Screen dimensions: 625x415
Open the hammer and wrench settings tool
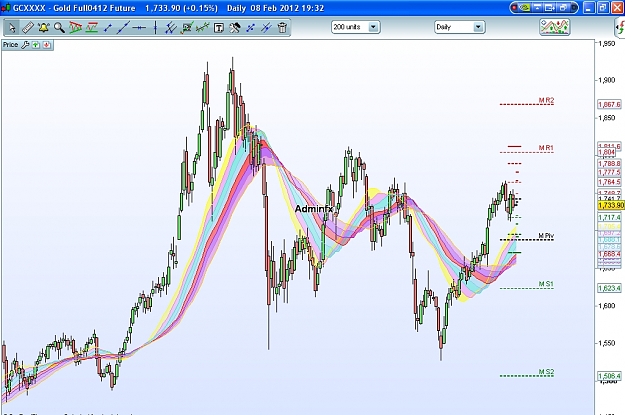[235, 28]
